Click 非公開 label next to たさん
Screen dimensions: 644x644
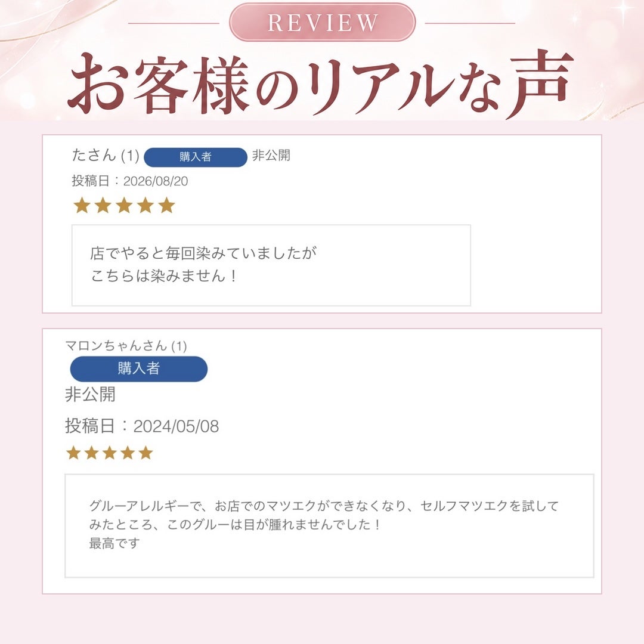click(271, 156)
